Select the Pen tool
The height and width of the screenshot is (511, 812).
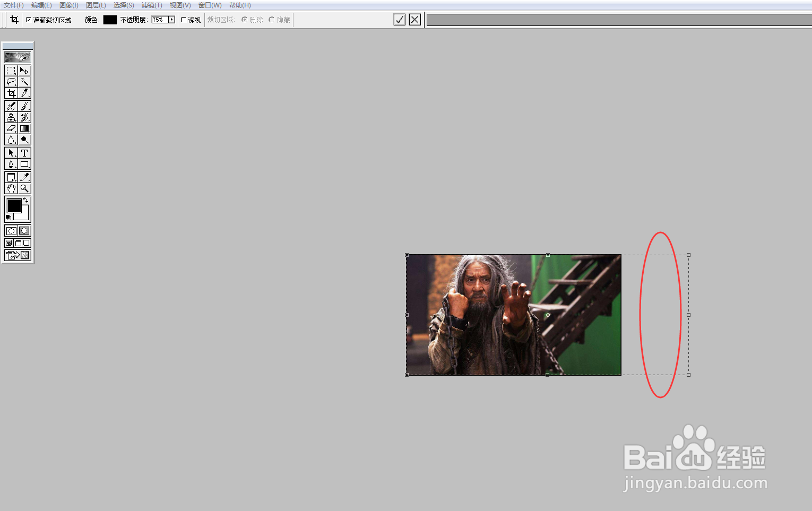click(11, 164)
